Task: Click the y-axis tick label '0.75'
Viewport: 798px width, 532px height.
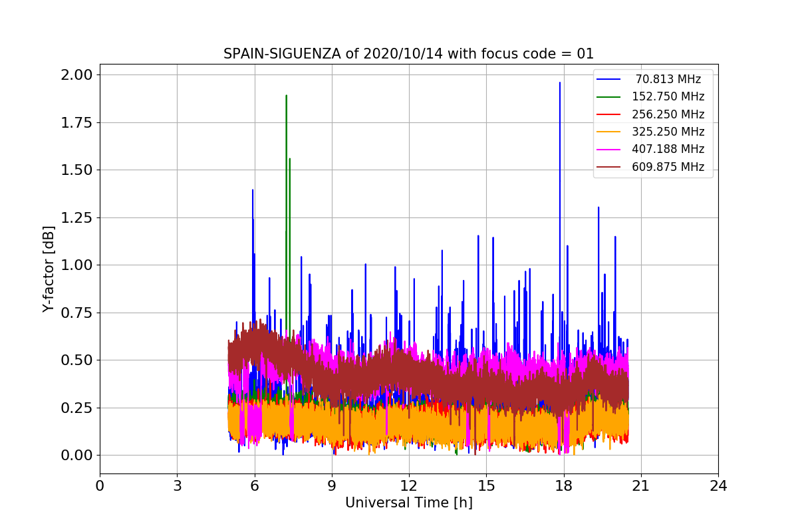Action: tap(77, 313)
